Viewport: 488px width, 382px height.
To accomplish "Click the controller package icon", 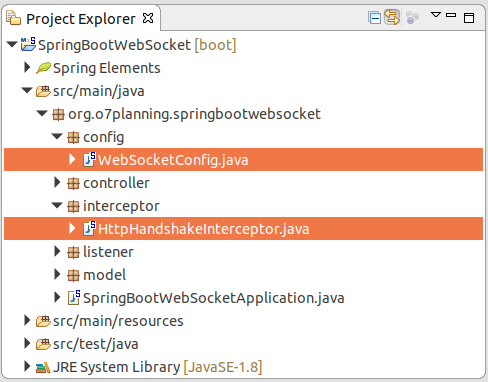I will tap(73, 183).
